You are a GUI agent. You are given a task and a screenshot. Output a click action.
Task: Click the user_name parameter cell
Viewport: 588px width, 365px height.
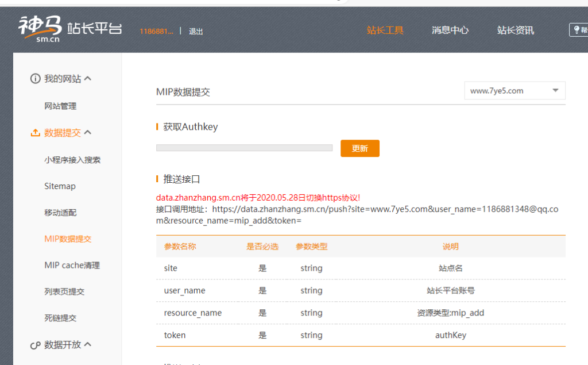coord(184,291)
